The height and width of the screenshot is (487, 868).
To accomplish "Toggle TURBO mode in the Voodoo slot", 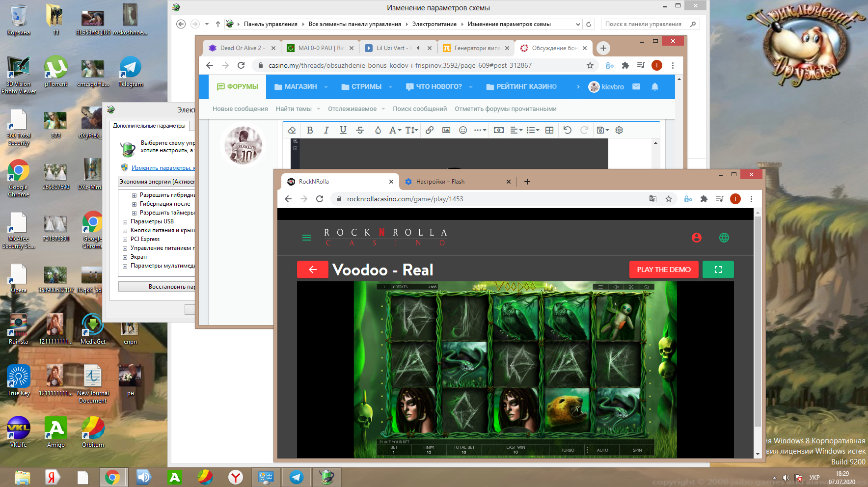I will click(568, 450).
